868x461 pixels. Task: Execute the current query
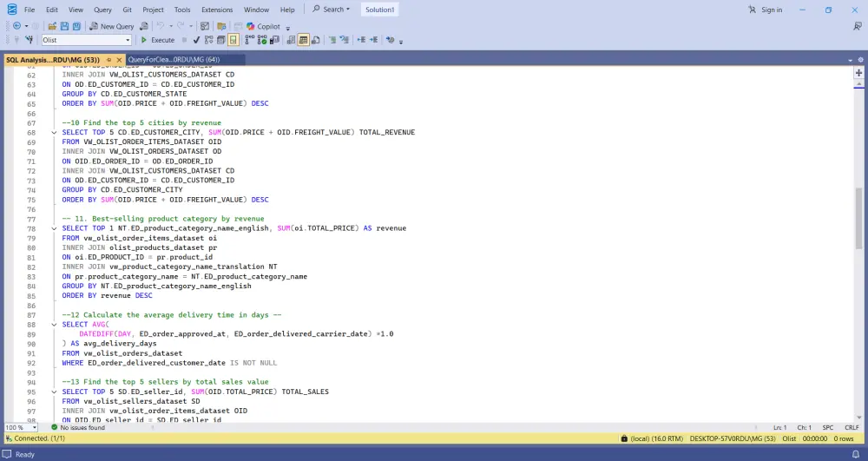tap(157, 40)
